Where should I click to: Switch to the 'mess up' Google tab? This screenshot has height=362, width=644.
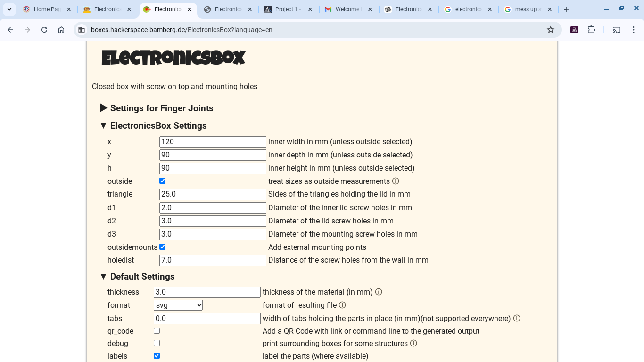point(528,9)
